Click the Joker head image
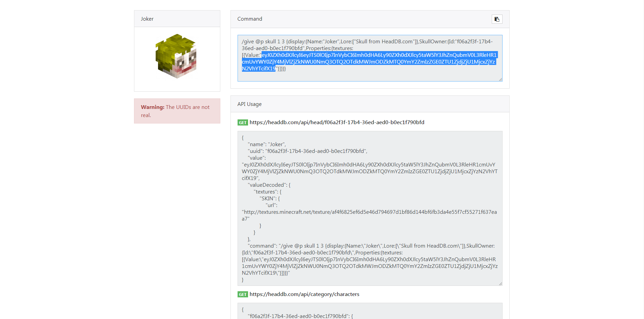644x319 pixels. click(x=176, y=56)
